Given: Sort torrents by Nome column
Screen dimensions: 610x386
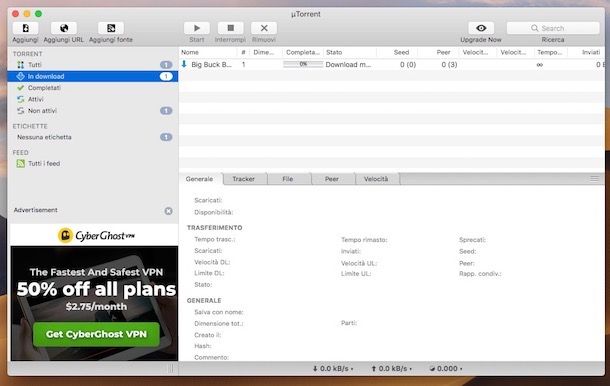Looking at the screenshot, I should pos(208,52).
